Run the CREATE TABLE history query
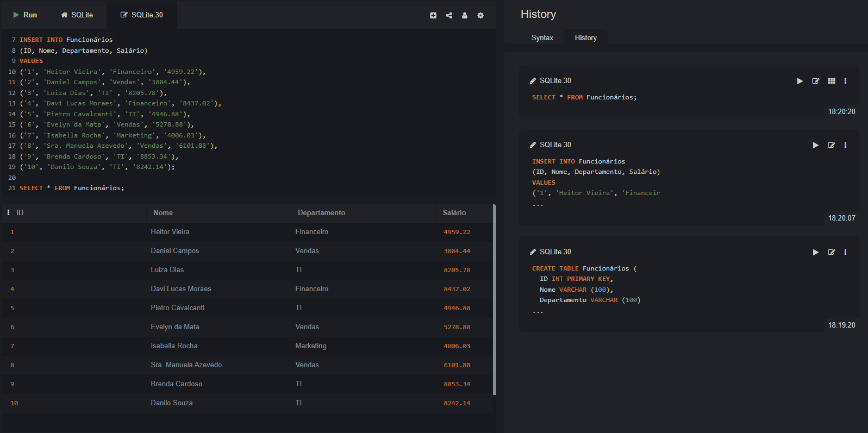 click(x=816, y=252)
